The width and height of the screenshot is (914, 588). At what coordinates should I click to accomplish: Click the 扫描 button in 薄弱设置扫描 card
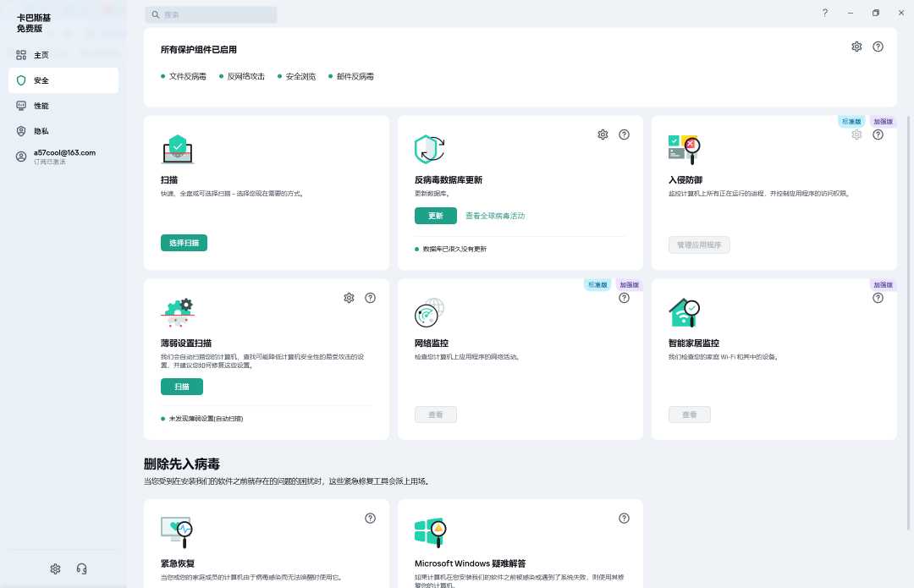point(182,387)
